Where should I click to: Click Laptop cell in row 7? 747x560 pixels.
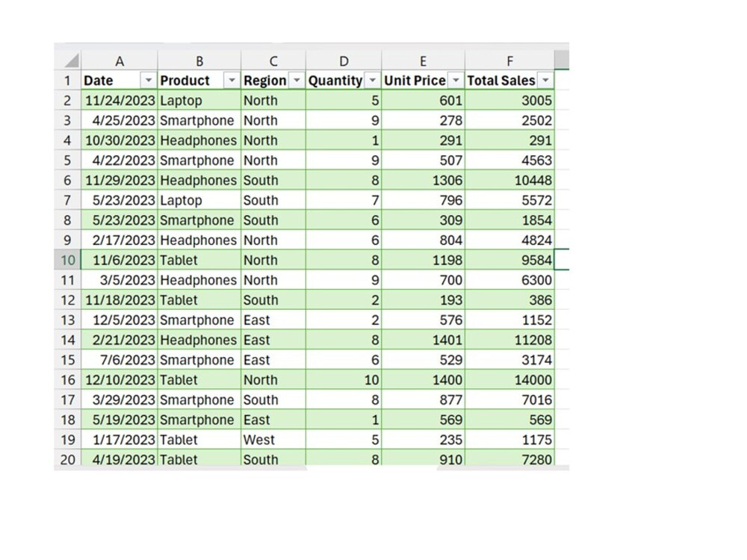199,200
